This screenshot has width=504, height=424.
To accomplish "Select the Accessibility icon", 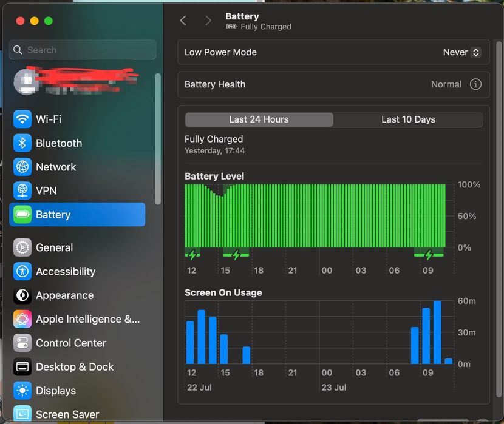I will click(x=22, y=271).
